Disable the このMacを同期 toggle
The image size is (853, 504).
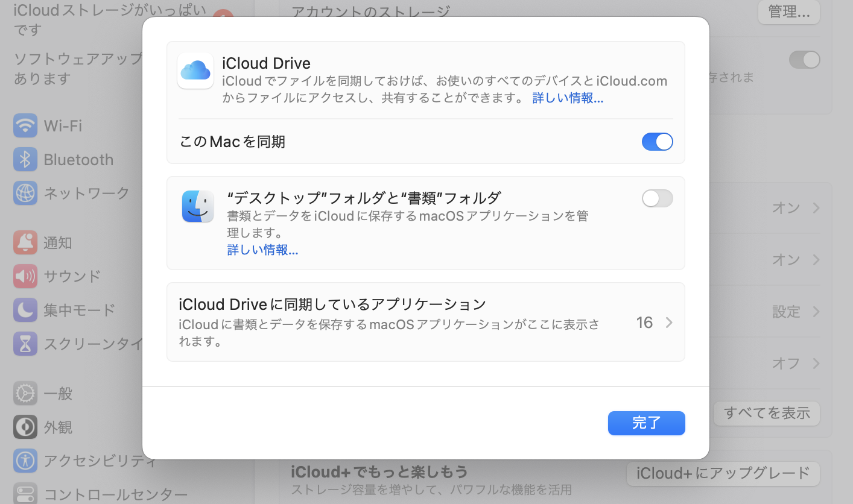point(657,142)
